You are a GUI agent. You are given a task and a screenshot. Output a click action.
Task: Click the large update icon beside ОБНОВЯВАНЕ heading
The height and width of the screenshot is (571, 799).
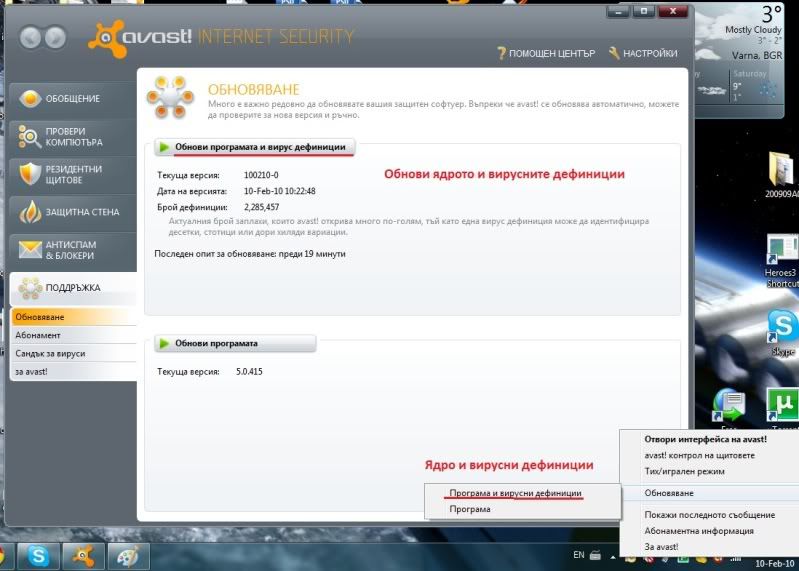[170, 97]
